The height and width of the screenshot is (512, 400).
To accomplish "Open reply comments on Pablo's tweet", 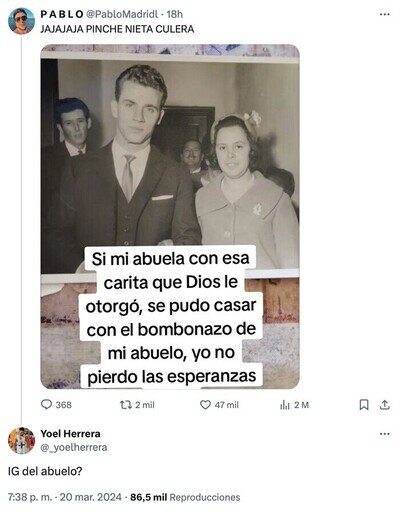I will (x=46, y=405).
